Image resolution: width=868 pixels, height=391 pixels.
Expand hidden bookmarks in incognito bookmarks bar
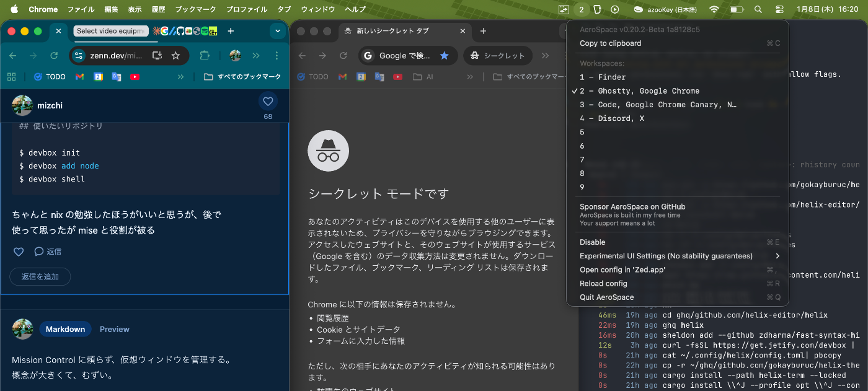(470, 77)
